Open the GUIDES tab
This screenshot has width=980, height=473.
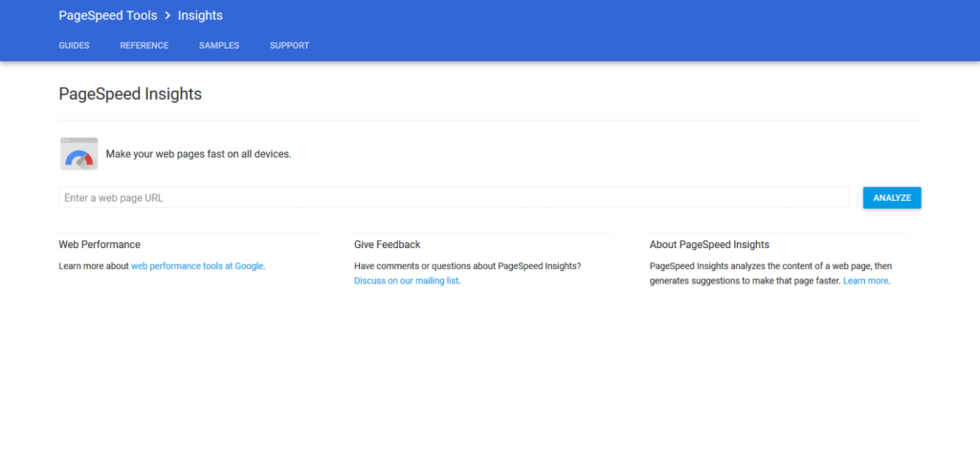pos(74,46)
